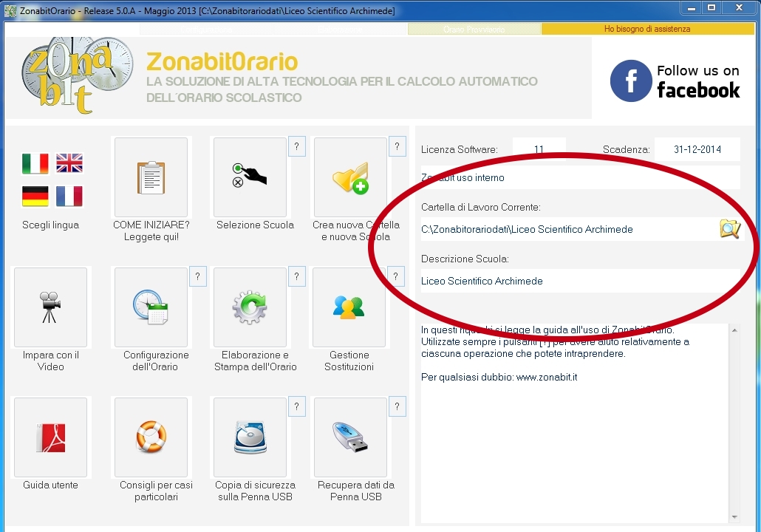761x532 pixels.
Task: Click Crea nuova Cartella folder icon
Action: 350,177
